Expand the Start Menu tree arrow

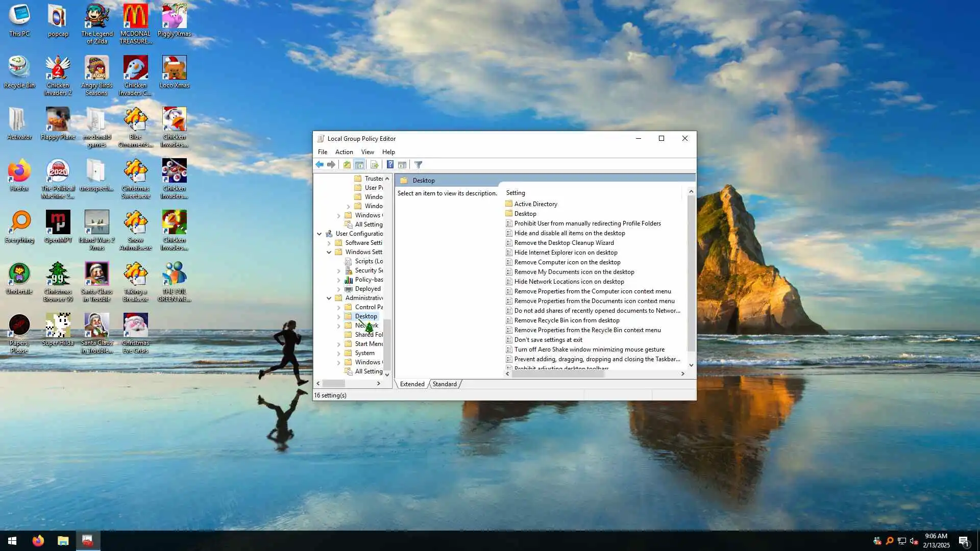pyautogui.click(x=338, y=344)
